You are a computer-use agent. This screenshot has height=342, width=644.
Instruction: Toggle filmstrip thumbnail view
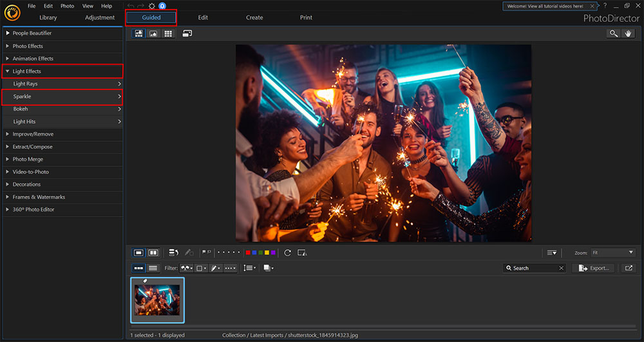139,268
